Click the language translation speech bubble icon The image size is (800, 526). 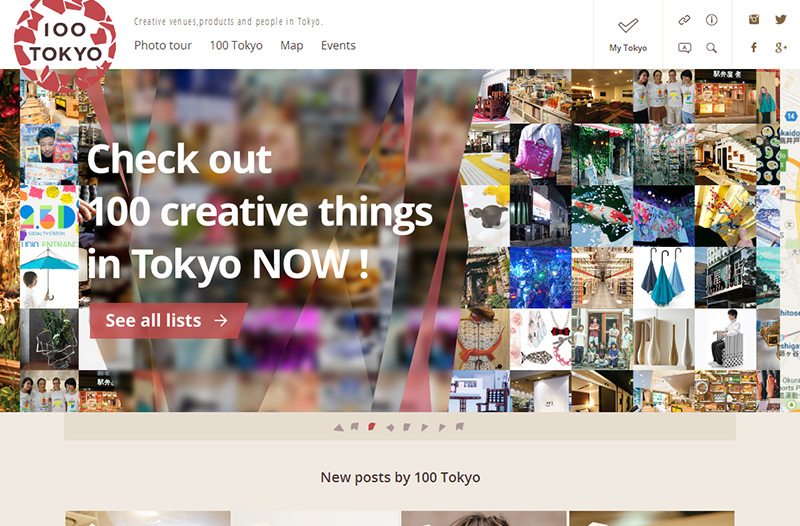684,47
